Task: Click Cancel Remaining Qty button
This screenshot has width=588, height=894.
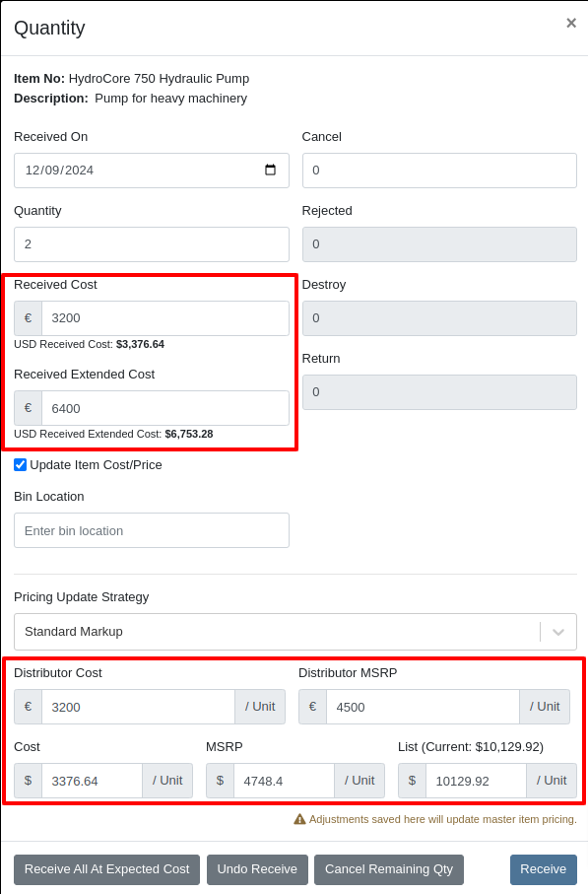Action: [x=389, y=869]
